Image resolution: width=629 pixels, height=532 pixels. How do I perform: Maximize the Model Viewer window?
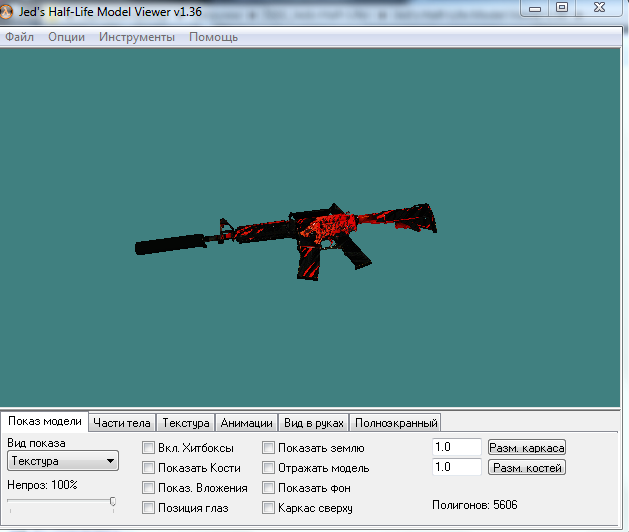(562, 8)
